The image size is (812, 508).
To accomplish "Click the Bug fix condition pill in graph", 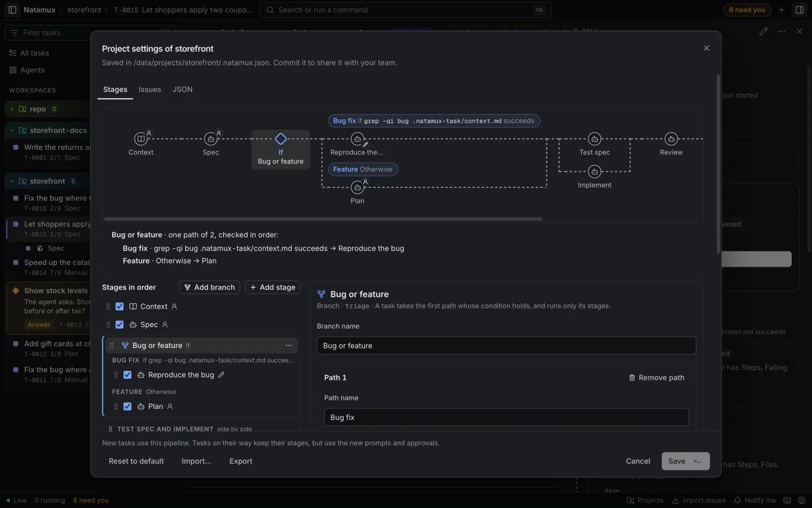I will coord(434,121).
